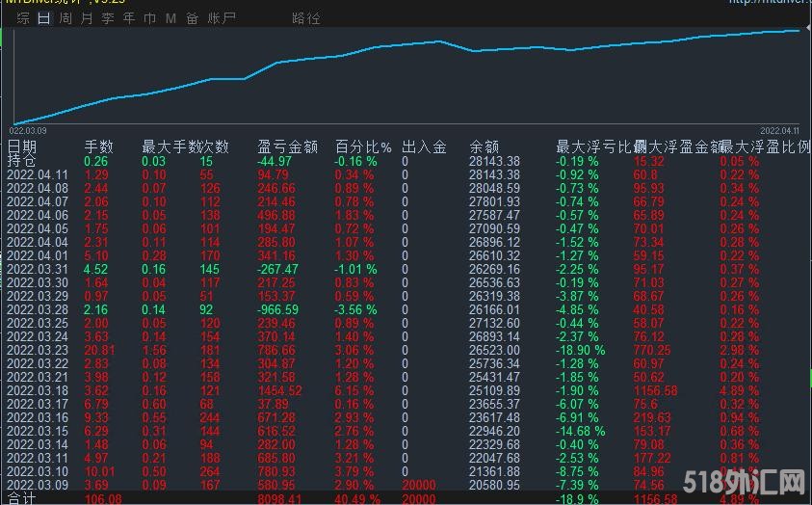Click the 1454.52 profit amount cell
The height and width of the screenshot is (505, 812).
tap(279, 390)
